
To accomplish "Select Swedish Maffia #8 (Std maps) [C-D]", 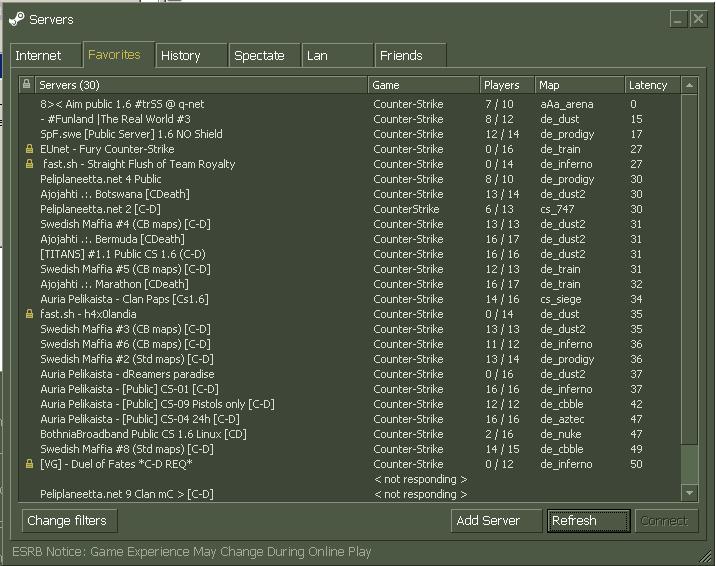I will pyautogui.click(x=350, y=449).
